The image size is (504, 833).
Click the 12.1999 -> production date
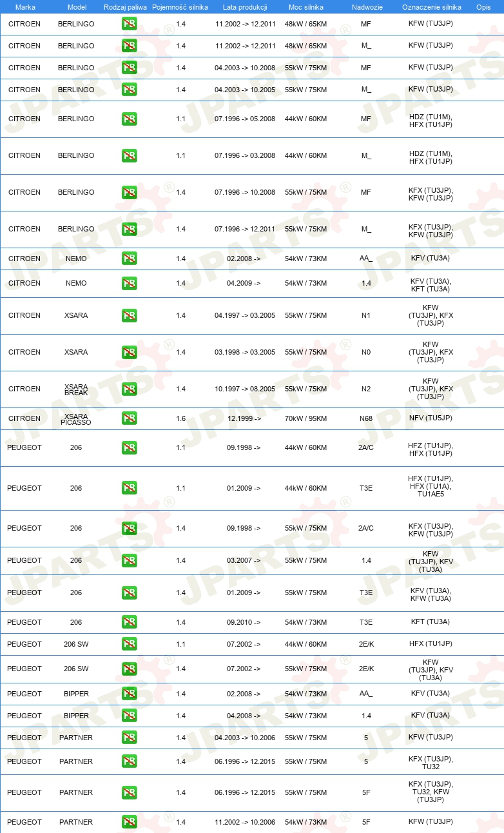pos(244,418)
